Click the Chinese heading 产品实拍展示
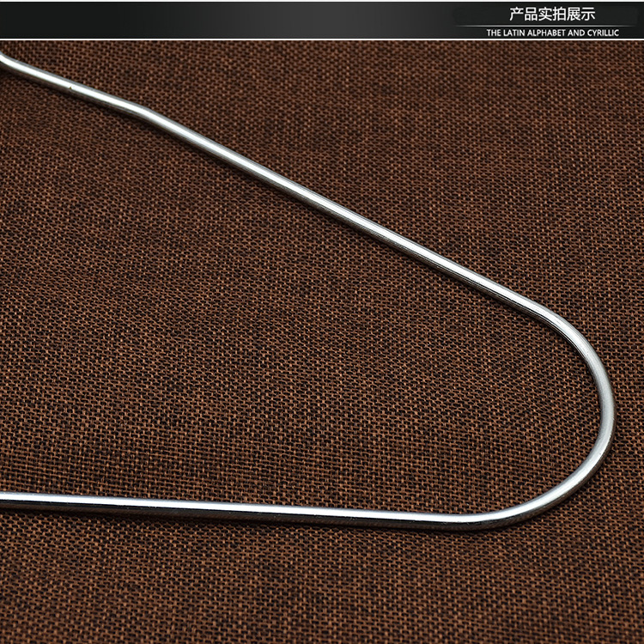This screenshot has height=644, width=644. point(552,15)
